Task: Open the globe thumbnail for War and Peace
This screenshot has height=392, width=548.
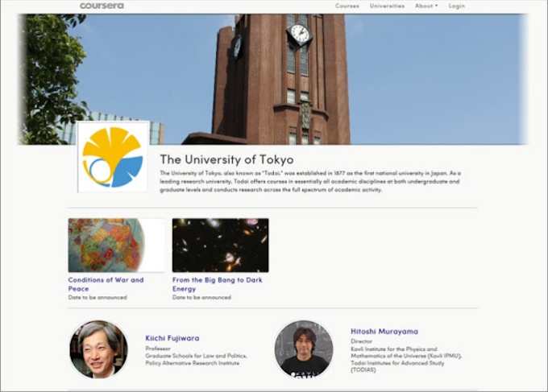Action: click(x=116, y=246)
